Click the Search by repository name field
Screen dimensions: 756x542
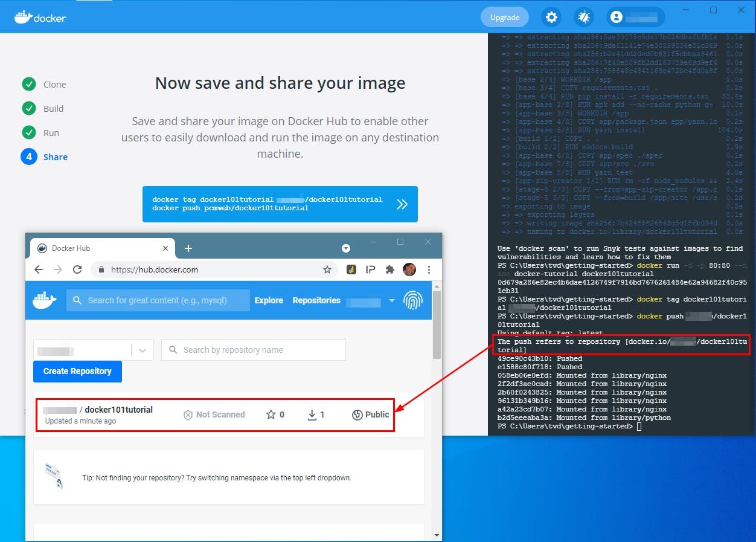click(254, 350)
